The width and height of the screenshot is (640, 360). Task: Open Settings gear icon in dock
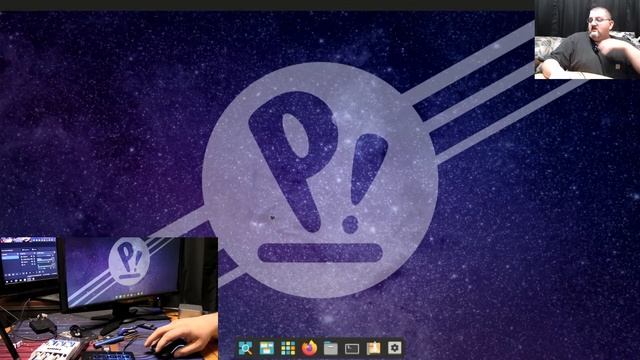pyautogui.click(x=394, y=348)
